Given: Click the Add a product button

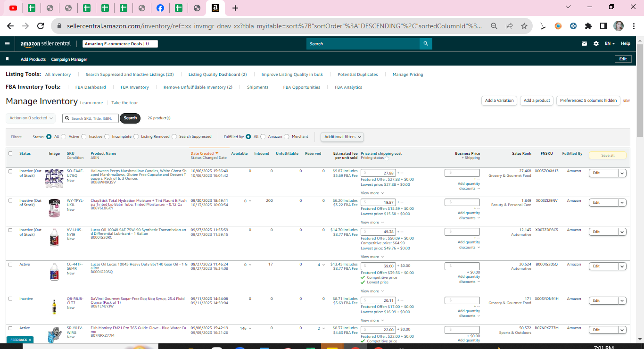Looking at the screenshot, I should [x=537, y=100].
